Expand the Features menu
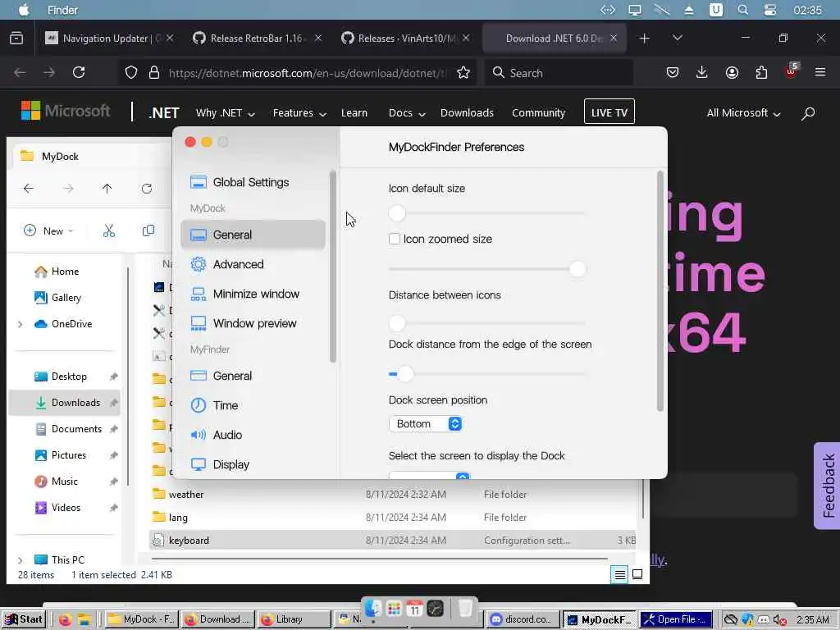 click(x=299, y=113)
